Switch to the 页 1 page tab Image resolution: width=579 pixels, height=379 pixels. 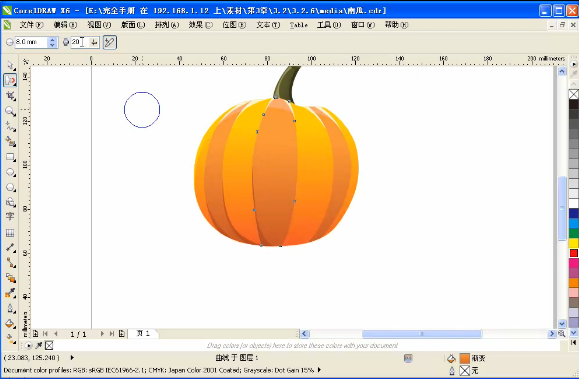click(x=143, y=334)
